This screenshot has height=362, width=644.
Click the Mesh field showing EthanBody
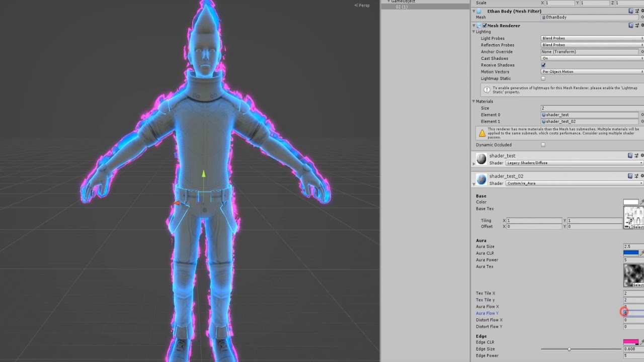(590, 17)
